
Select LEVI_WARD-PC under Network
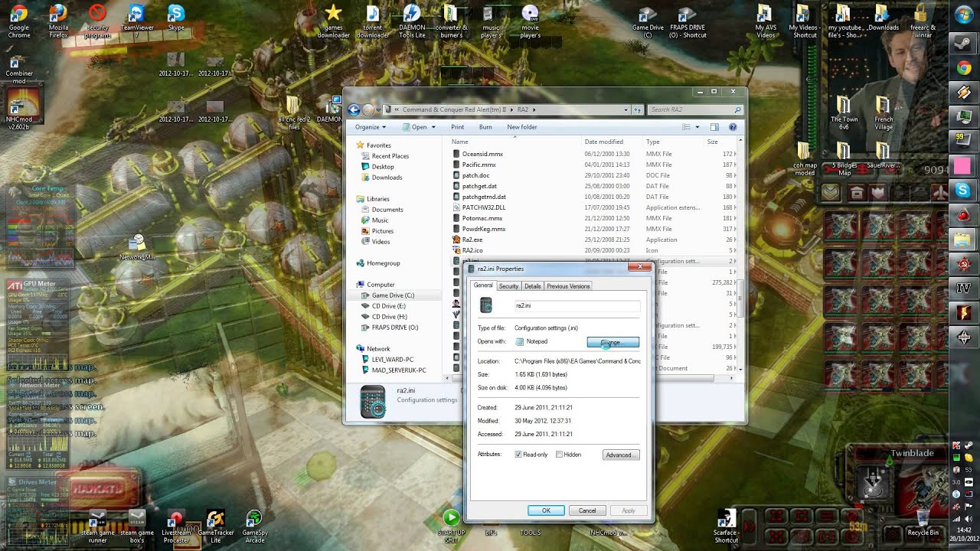click(392, 360)
